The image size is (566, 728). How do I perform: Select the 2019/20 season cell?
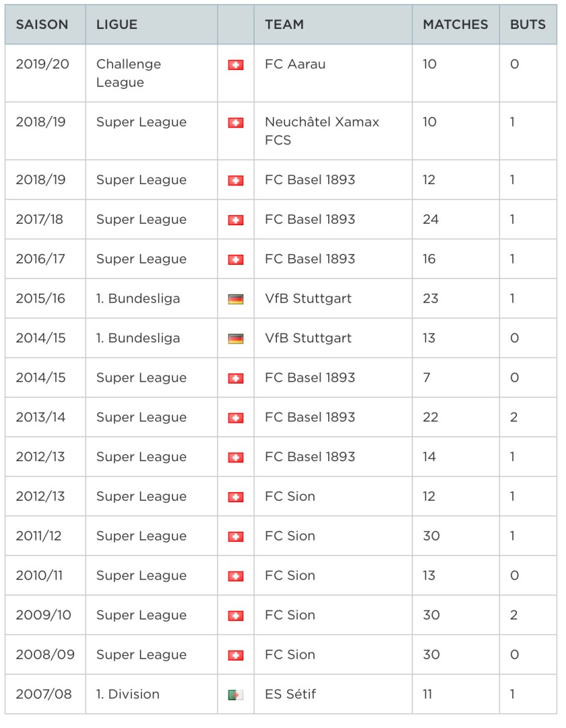[x=40, y=65]
